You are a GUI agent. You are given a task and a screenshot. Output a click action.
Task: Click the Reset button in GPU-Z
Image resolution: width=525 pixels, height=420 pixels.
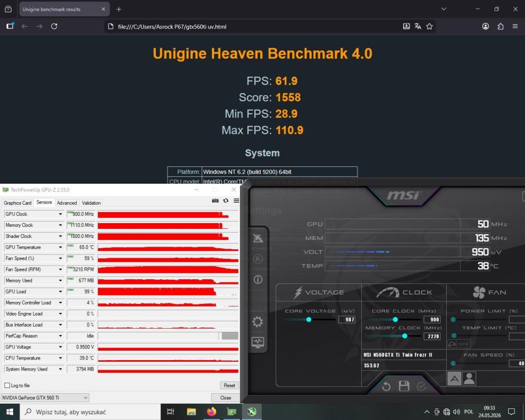pyautogui.click(x=229, y=385)
